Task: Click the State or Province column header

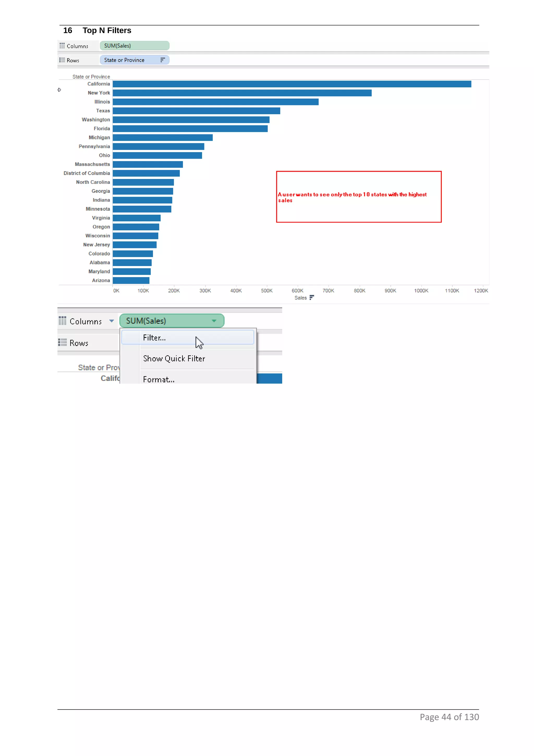Action: pyautogui.click(x=91, y=77)
